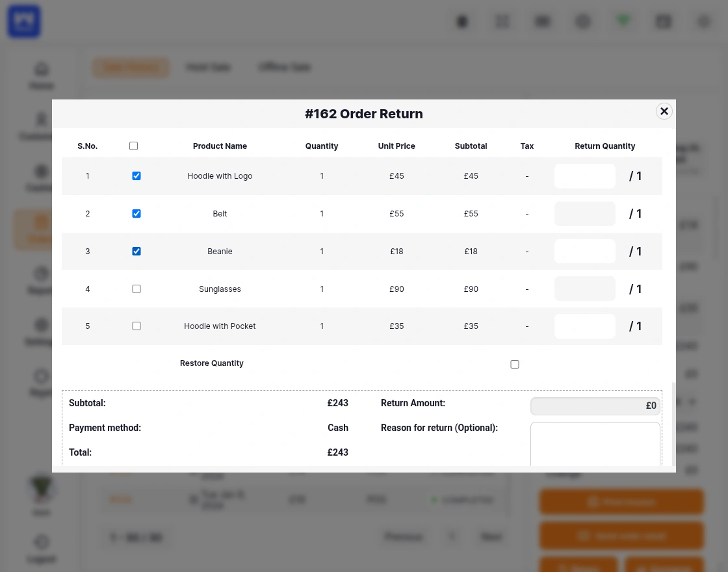Click the blue app logo top left
This screenshot has width=728, height=572.
coord(23,21)
